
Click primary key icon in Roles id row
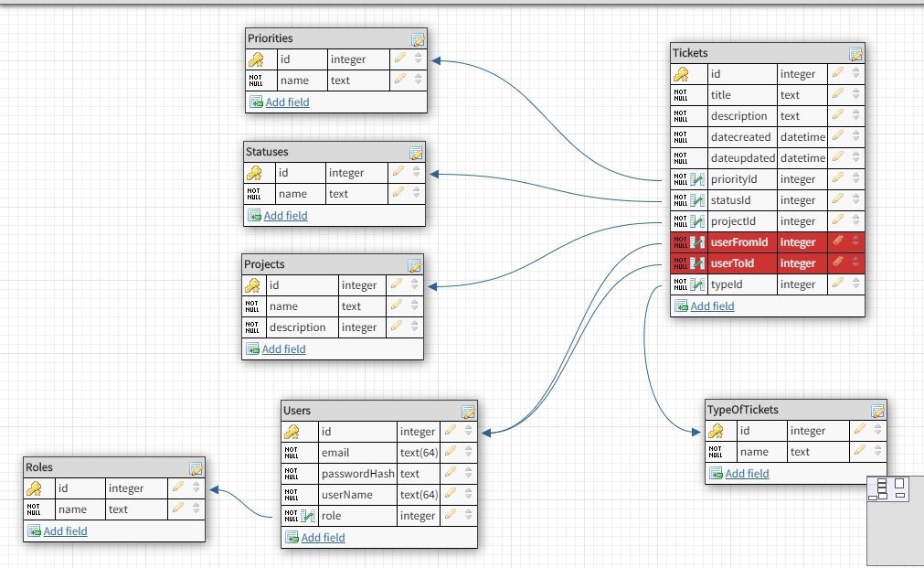tap(34, 489)
